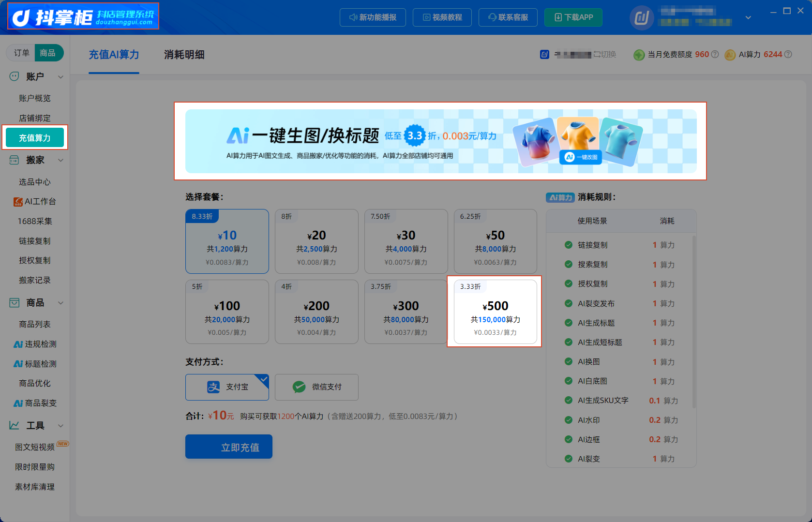Open the user avatar icon in header
This screenshot has width=812, height=522.
tap(641, 18)
